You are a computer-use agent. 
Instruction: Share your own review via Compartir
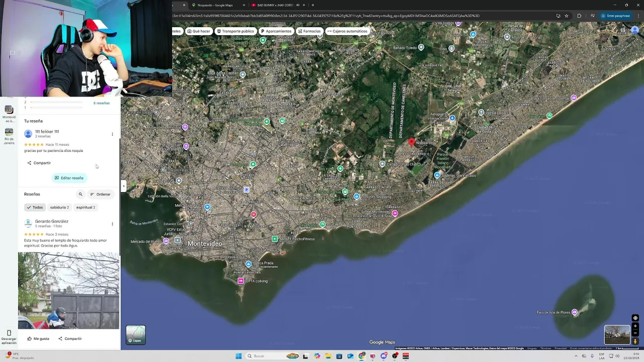pos(39,163)
